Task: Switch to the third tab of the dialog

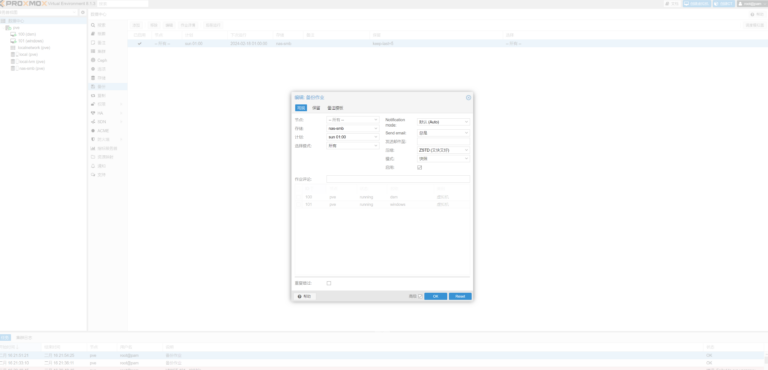Action: [336, 108]
